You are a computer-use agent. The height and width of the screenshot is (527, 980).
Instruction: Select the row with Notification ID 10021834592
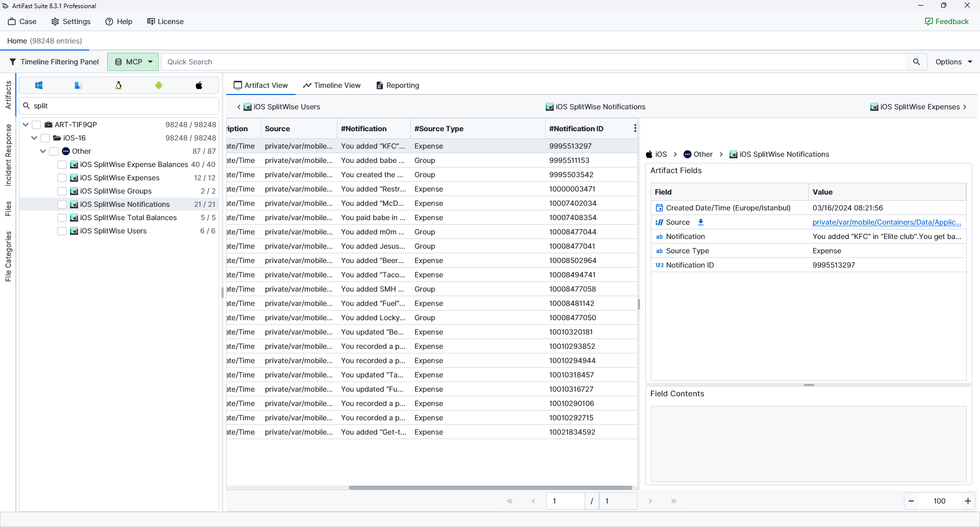(432, 432)
